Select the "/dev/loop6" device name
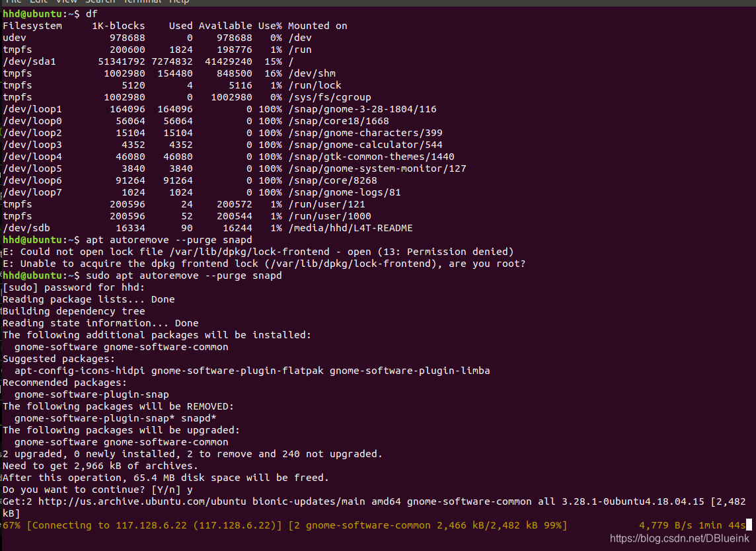Viewport: 756px width, 551px height. tap(32, 180)
